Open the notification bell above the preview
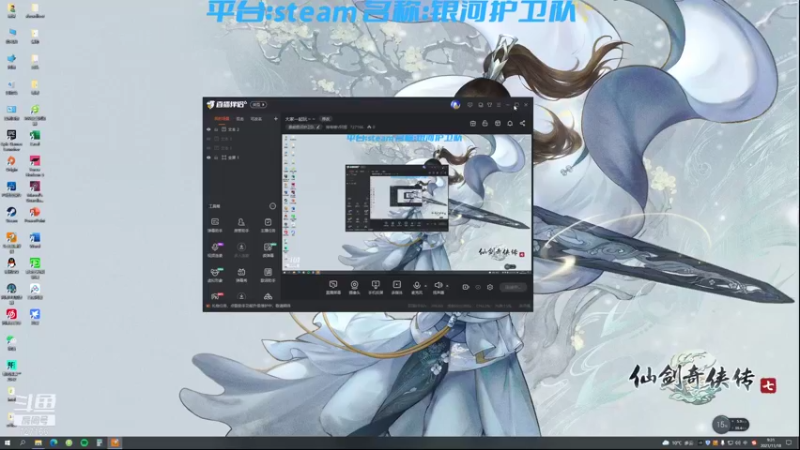Image resolution: width=800 pixels, height=450 pixels. click(x=510, y=123)
